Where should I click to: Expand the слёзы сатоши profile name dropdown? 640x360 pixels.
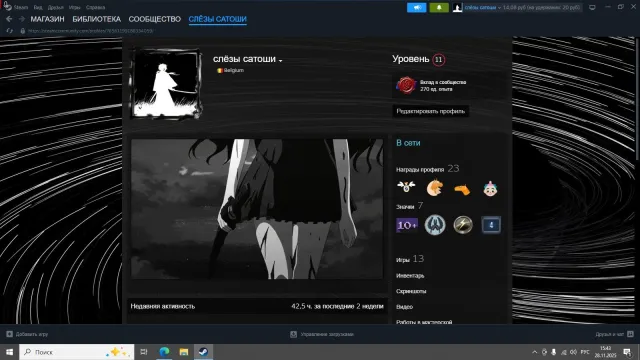pyautogui.click(x=280, y=60)
